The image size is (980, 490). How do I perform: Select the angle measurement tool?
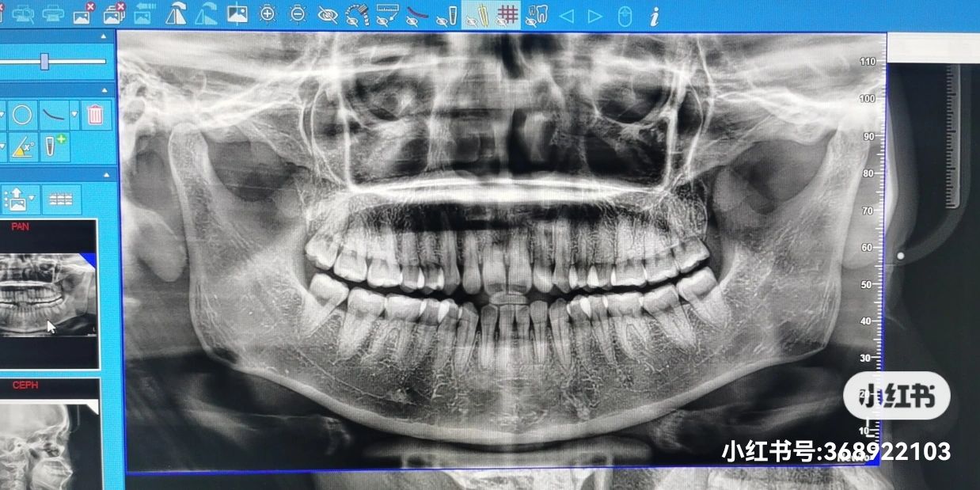(x=21, y=146)
